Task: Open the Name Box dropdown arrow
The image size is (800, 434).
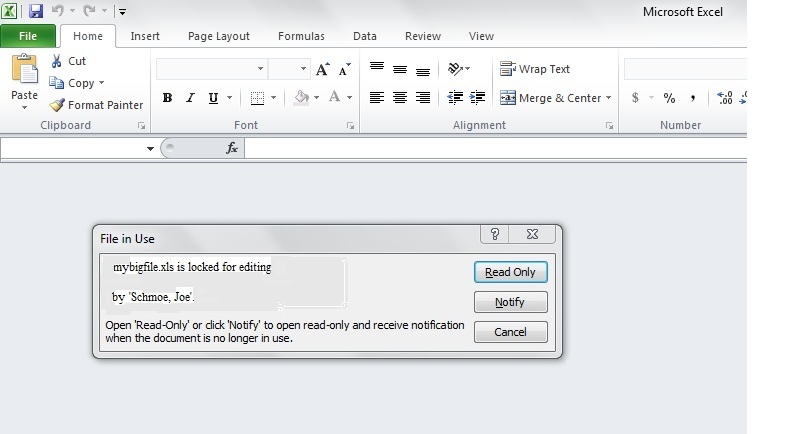Action: (x=151, y=148)
